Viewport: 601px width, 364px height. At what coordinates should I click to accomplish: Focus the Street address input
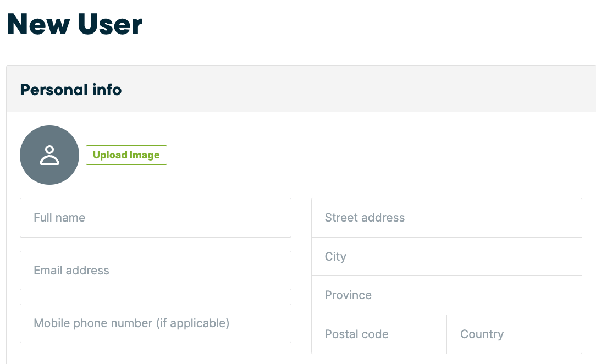coord(446,218)
